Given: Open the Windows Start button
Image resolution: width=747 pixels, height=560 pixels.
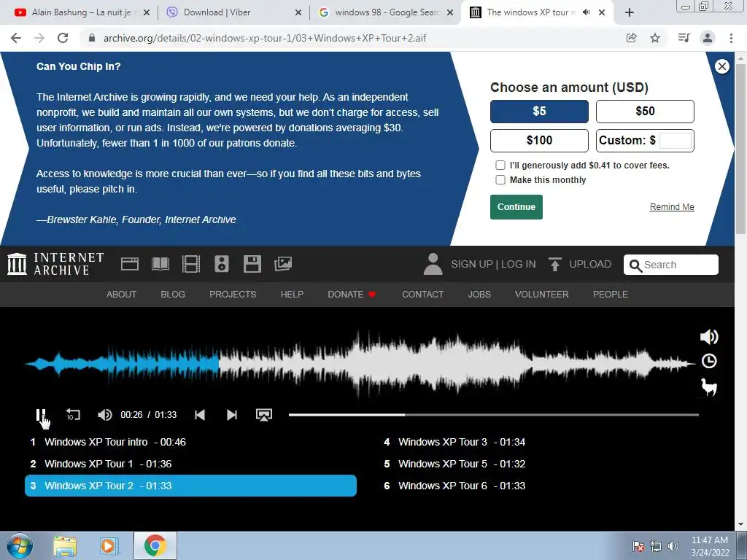Looking at the screenshot, I should tap(20, 545).
